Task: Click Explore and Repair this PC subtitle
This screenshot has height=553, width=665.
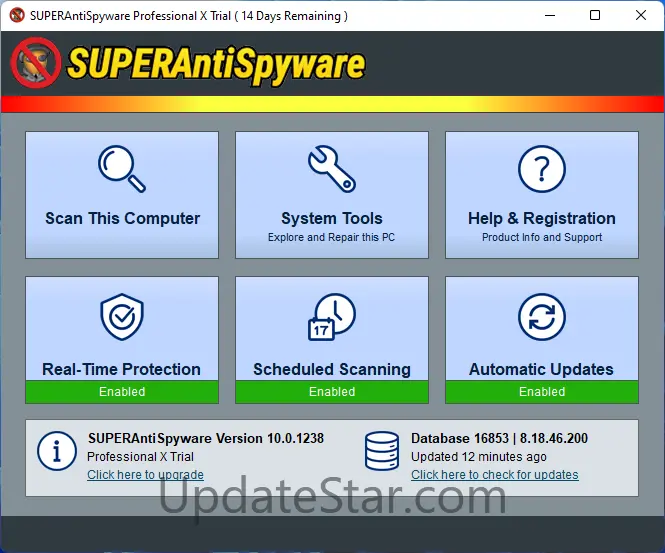Action: pos(331,237)
